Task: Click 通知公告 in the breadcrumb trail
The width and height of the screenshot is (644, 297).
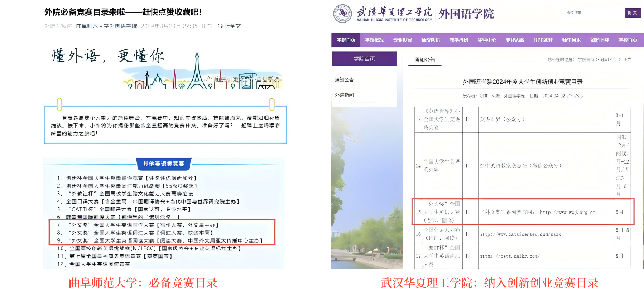Action: click(x=609, y=60)
